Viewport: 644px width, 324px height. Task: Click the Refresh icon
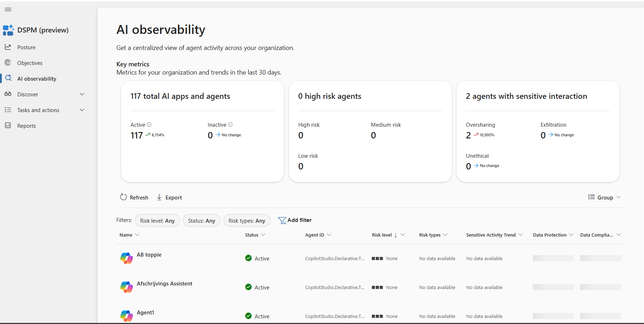(x=124, y=197)
